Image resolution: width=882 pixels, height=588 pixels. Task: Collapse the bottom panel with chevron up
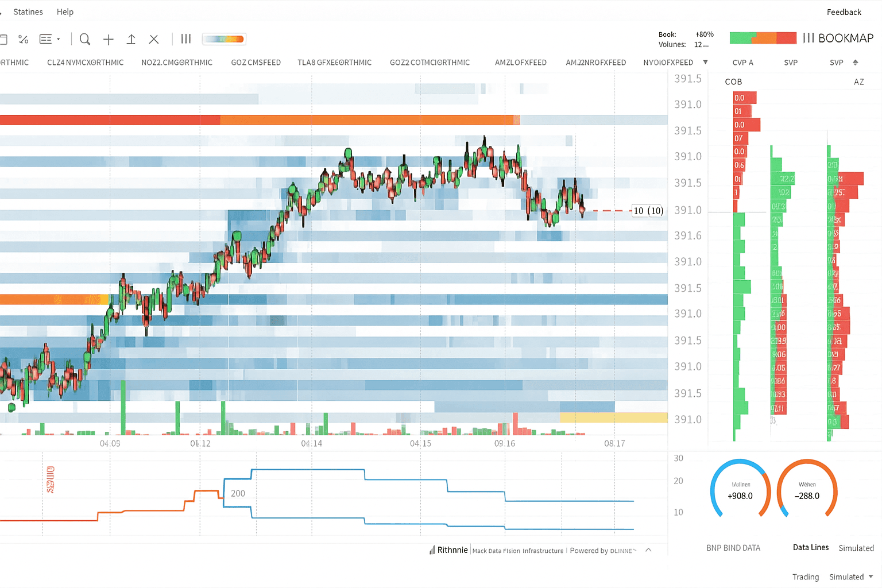(x=648, y=550)
